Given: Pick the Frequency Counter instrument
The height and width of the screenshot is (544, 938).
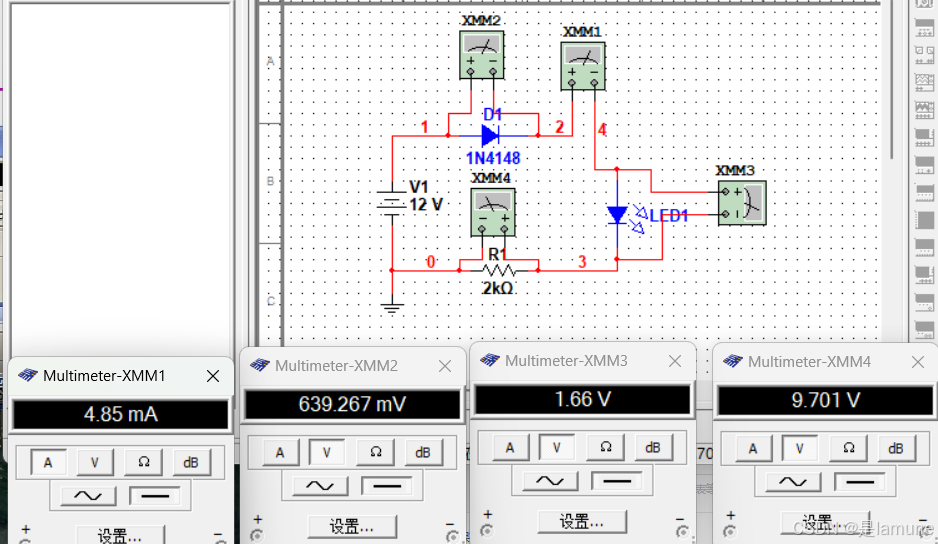Looking at the screenshot, I should tap(924, 165).
